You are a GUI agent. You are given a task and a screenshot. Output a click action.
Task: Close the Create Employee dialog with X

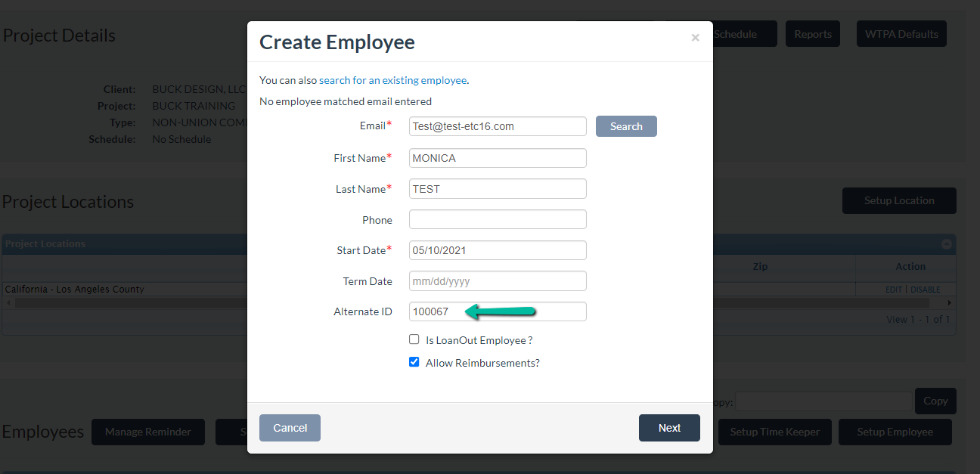pos(695,37)
